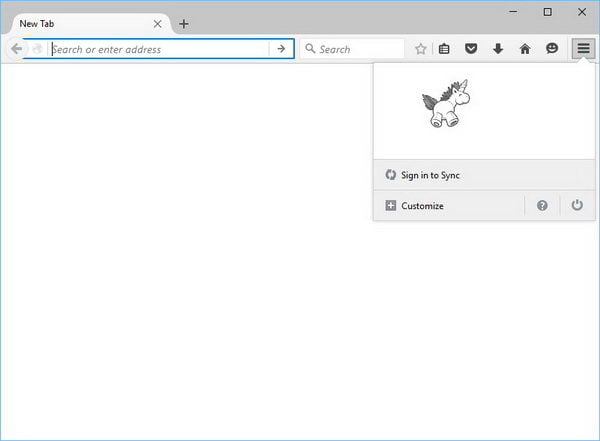The height and width of the screenshot is (441, 600).
Task: Click the Go arrow in address bar
Action: pos(282,49)
